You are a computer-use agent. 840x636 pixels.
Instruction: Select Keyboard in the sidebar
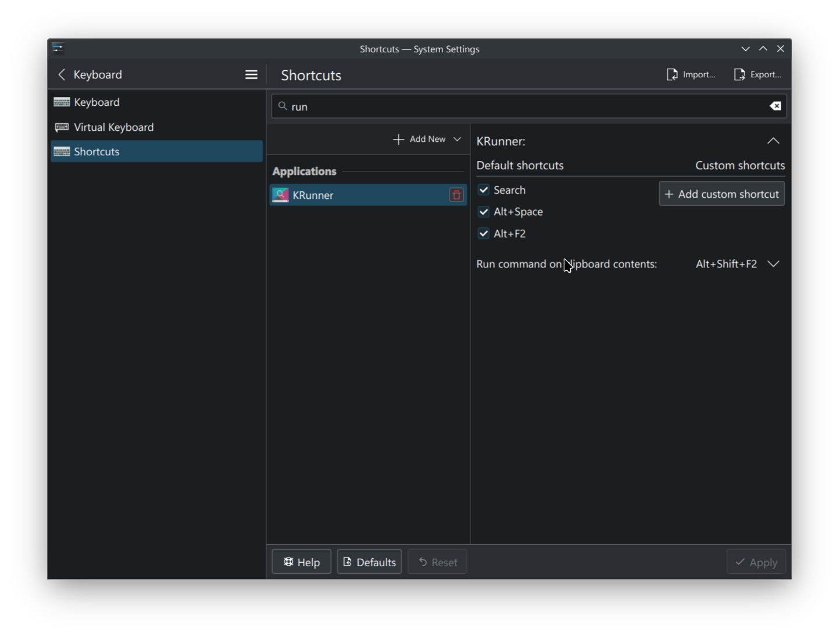click(97, 102)
